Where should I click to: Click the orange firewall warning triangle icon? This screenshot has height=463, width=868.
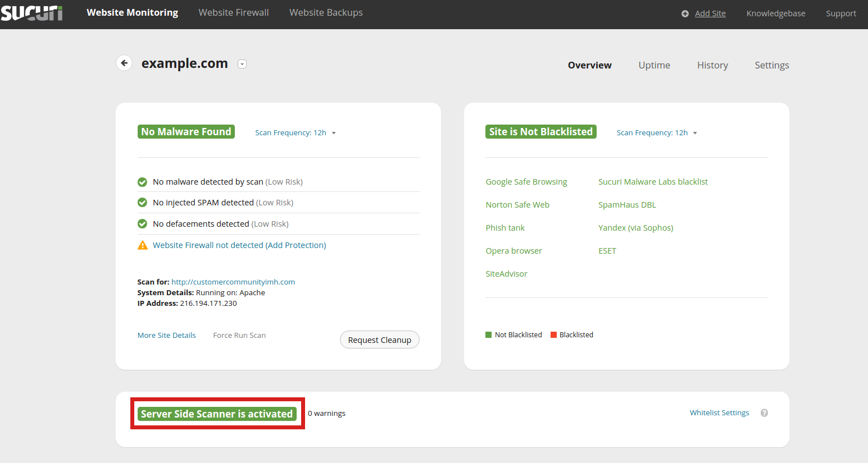[143, 245]
